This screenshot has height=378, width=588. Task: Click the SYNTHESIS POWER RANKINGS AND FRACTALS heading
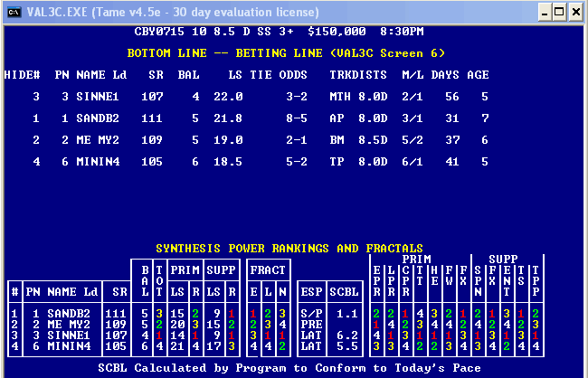pyautogui.click(x=289, y=249)
